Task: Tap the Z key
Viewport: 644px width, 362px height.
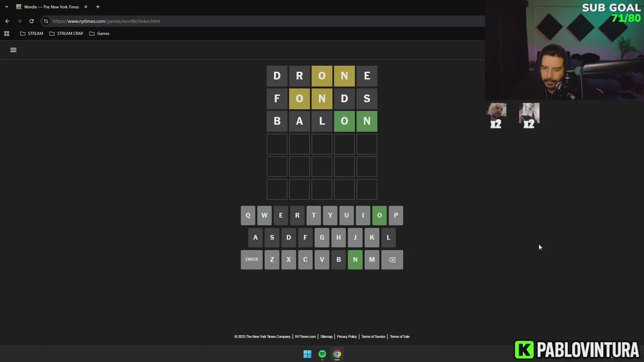Action: point(272,259)
